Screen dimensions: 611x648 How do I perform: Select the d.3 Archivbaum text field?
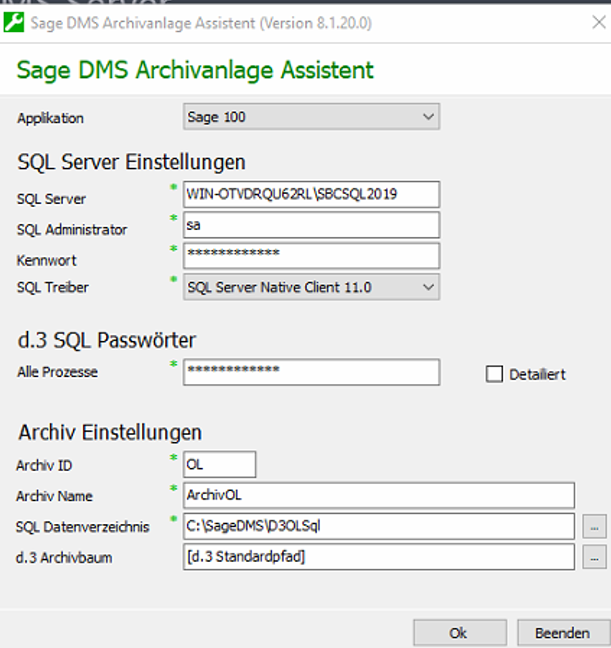pyautogui.click(x=378, y=557)
